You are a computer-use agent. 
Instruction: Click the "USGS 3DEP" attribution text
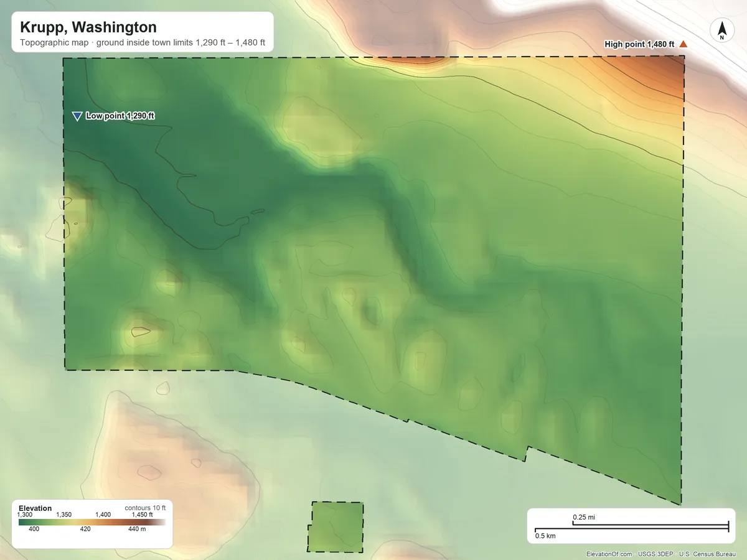pos(655,554)
